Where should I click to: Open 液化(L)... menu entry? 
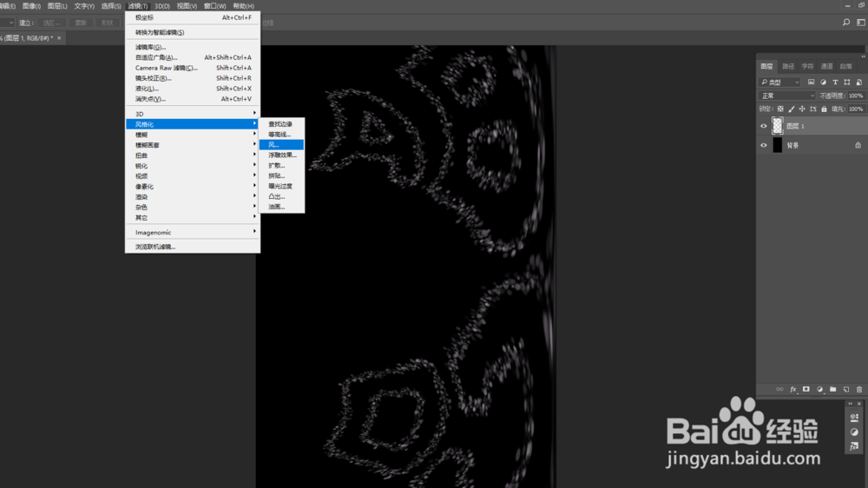(x=193, y=89)
